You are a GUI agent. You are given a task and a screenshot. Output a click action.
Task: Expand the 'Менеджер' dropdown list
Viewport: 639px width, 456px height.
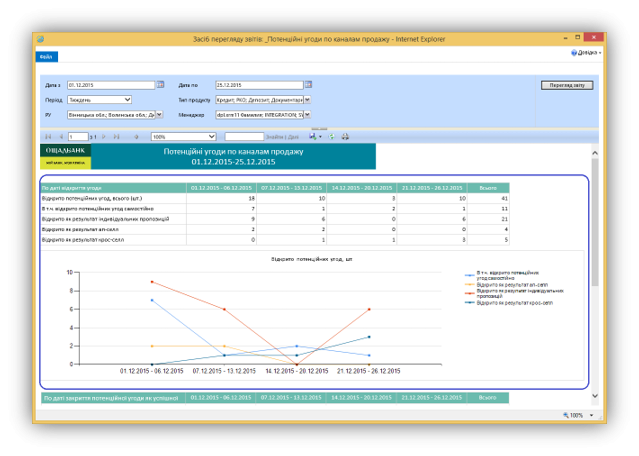click(307, 115)
